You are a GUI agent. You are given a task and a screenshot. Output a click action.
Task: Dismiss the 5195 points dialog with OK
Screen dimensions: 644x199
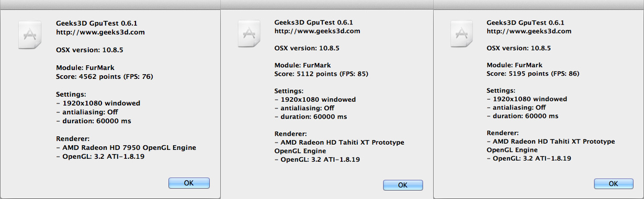pos(614,183)
